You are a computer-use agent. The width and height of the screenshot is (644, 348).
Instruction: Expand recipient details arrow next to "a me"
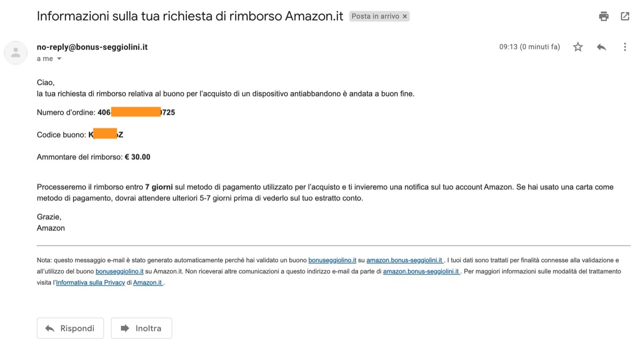click(x=59, y=59)
